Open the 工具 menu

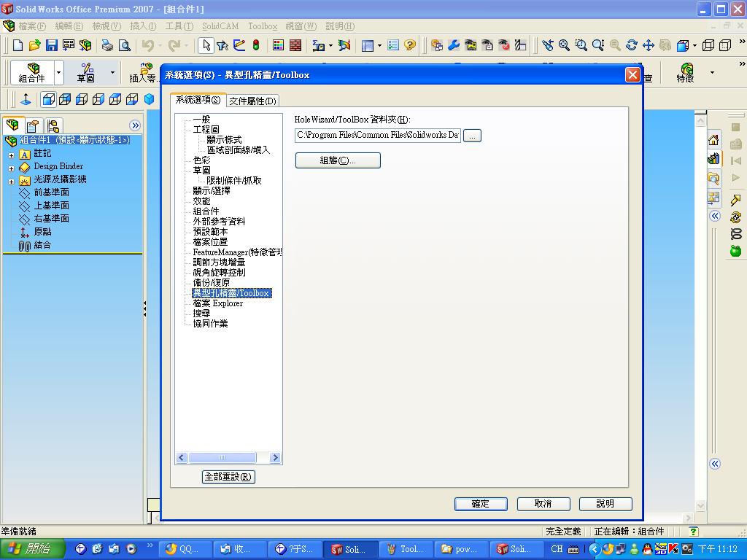click(x=179, y=26)
